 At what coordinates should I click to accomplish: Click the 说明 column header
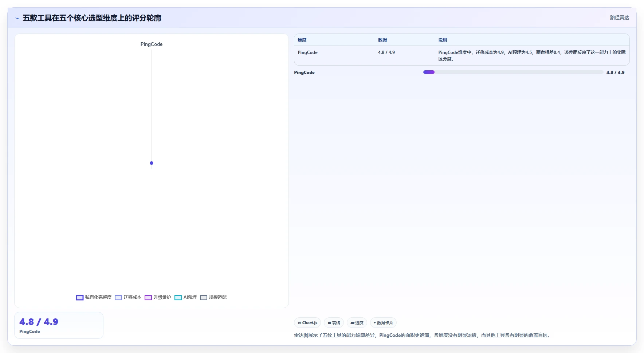pos(443,40)
